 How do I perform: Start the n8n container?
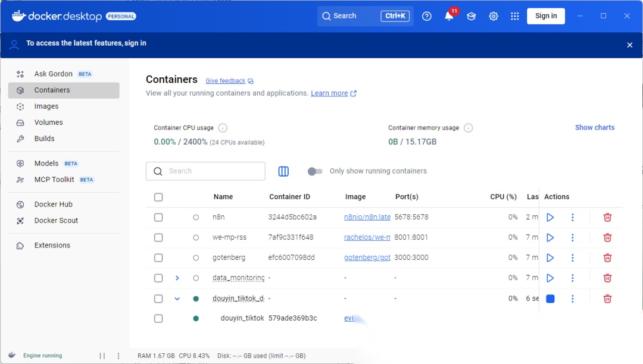coord(550,218)
